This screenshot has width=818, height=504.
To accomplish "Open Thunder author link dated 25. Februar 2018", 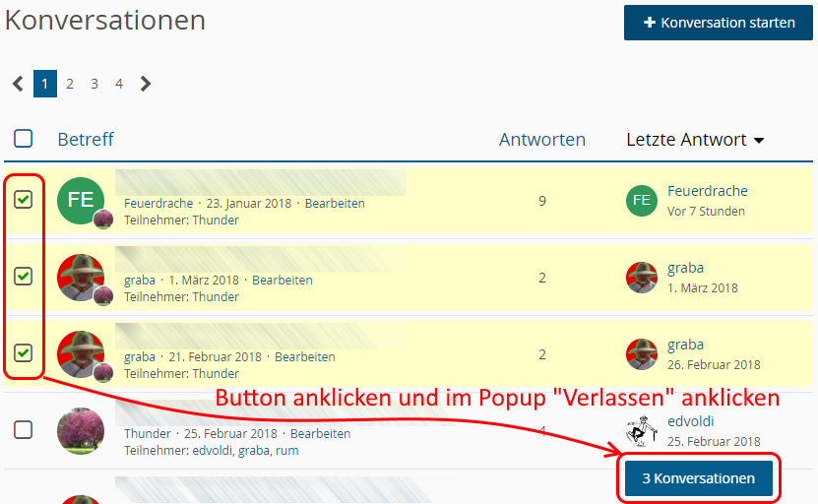I will click(x=147, y=433).
